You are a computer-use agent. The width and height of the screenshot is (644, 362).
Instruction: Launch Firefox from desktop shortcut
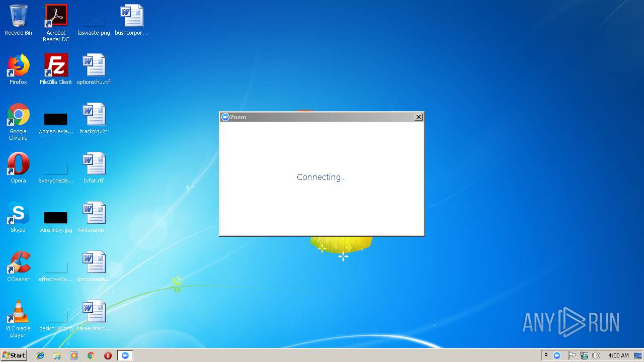click(18, 69)
